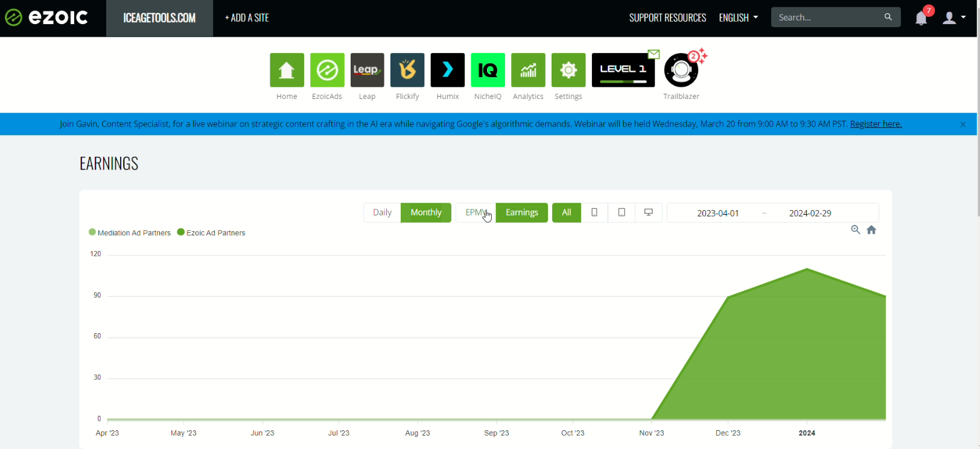Screen dimensions: 980x449
Task: Click the Ezoic logo
Action: pos(46,18)
